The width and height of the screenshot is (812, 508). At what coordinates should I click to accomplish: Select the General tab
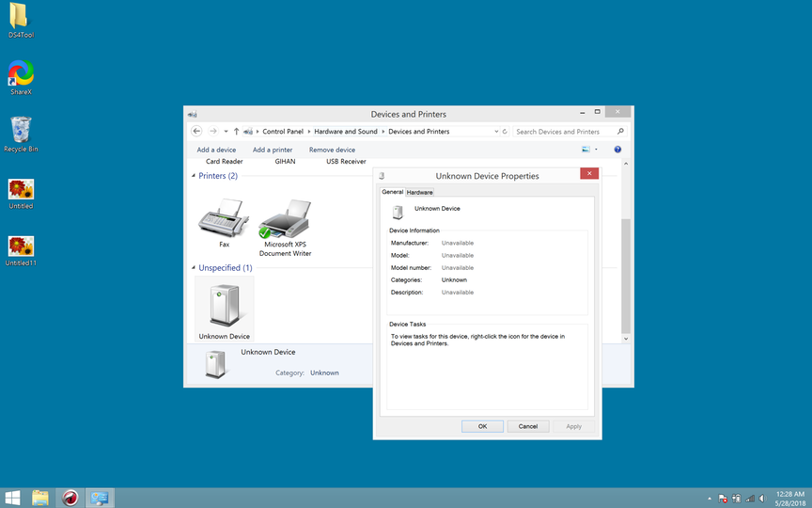point(392,192)
